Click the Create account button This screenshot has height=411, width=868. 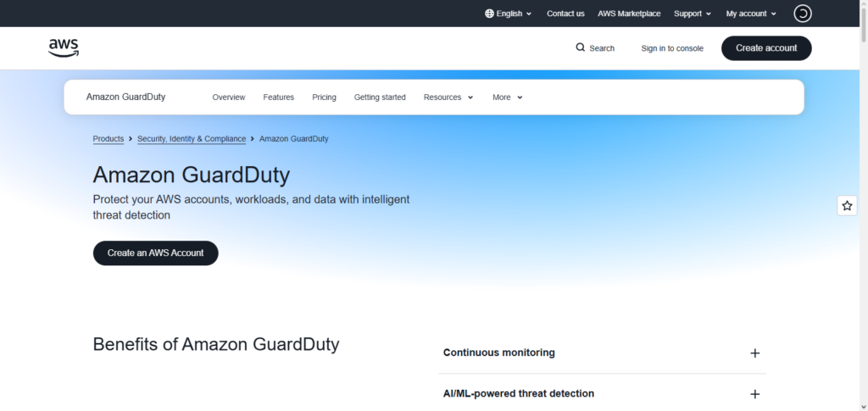[x=766, y=48]
